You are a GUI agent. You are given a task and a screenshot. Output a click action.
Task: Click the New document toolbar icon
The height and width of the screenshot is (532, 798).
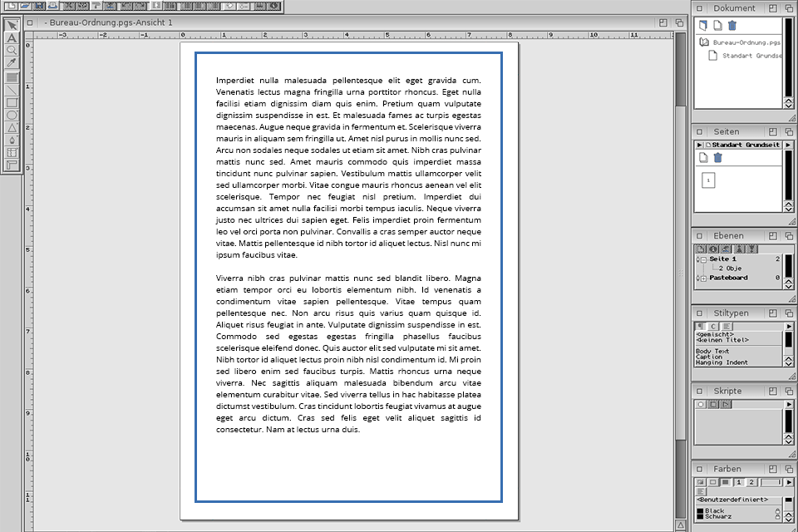click(x=10, y=6)
